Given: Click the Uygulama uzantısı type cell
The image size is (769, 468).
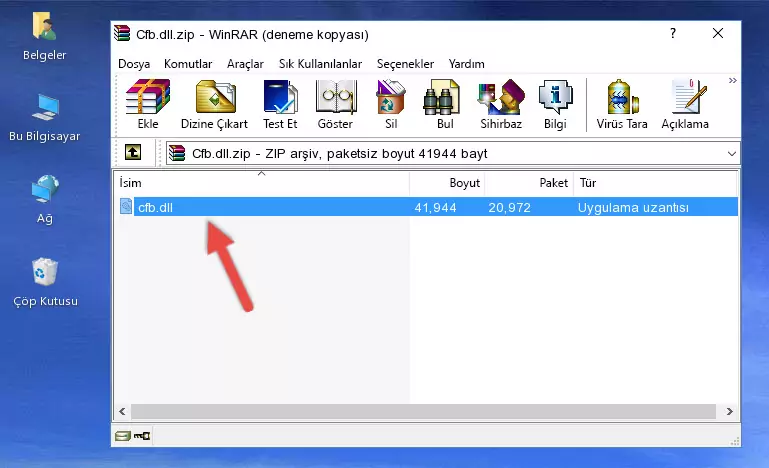Looking at the screenshot, I should [x=633, y=208].
